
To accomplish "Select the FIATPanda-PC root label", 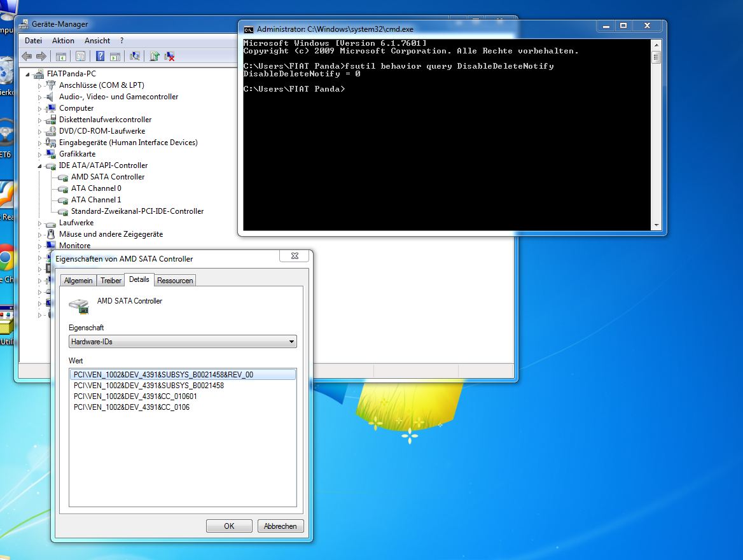I will point(71,73).
